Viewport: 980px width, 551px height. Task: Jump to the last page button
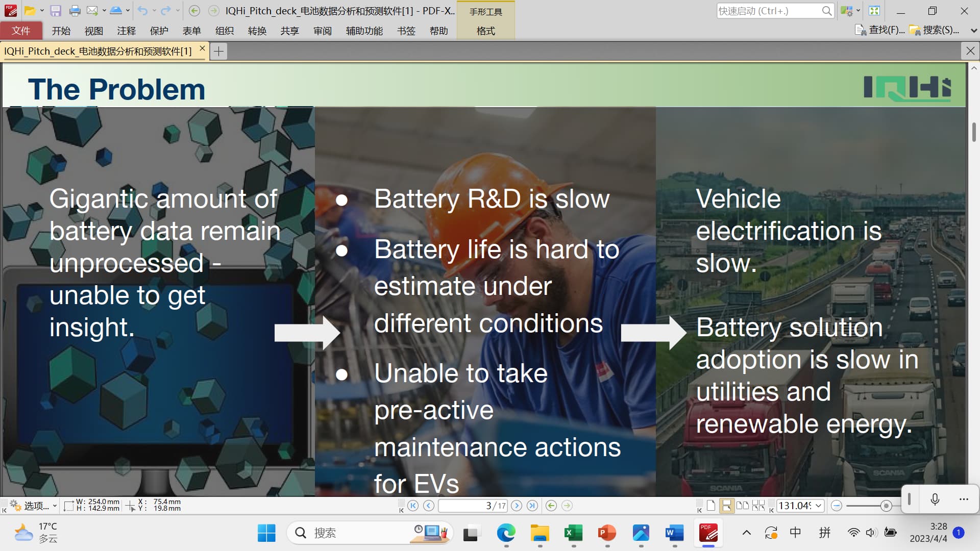coord(532,506)
